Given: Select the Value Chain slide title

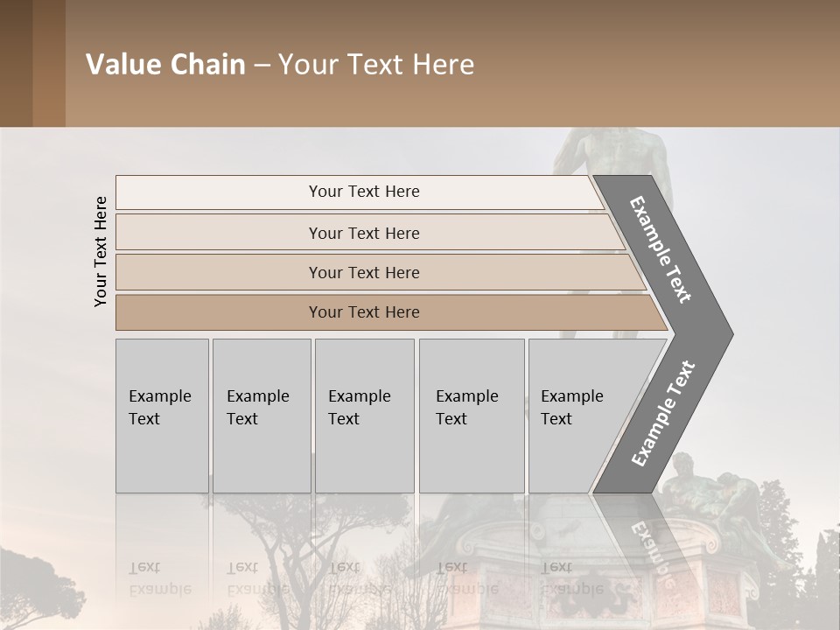Looking at the screenshot, I should (x=280, y=65).
